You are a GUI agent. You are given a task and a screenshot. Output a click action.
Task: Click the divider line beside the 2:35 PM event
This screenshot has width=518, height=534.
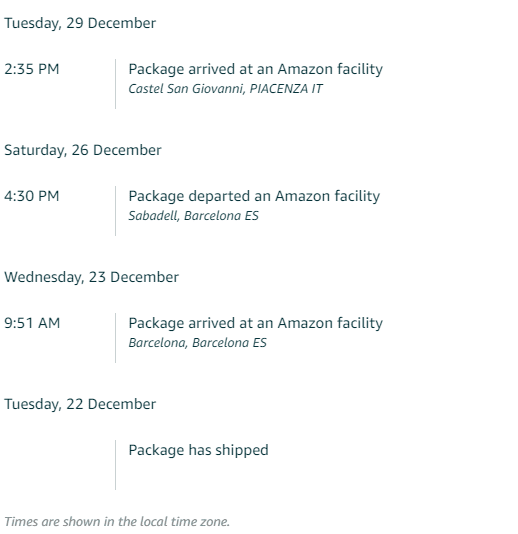pyautogui.click(x=115, y=84)
